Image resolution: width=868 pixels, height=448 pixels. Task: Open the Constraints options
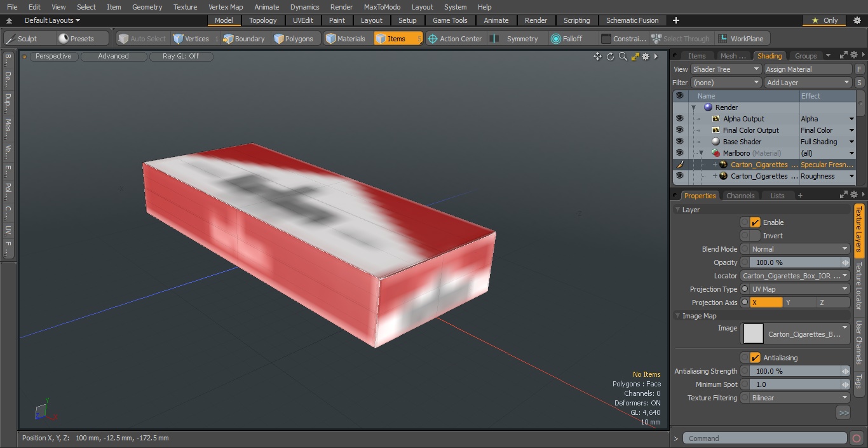point(624,39)
